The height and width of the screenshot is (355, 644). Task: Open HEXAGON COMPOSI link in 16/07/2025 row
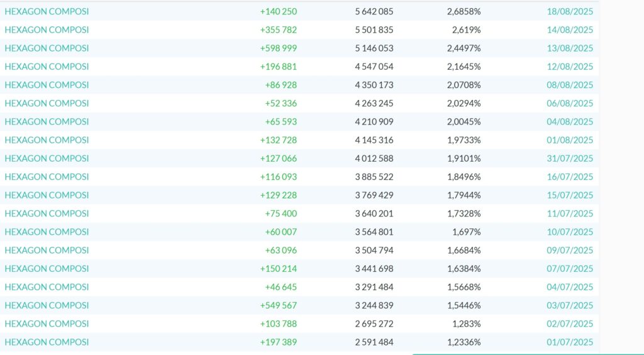point(47,177)
